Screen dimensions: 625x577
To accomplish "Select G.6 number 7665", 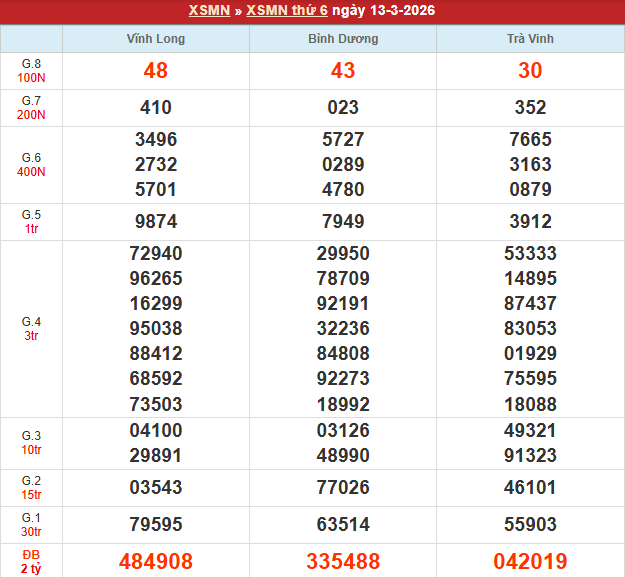I will (530, 139).
